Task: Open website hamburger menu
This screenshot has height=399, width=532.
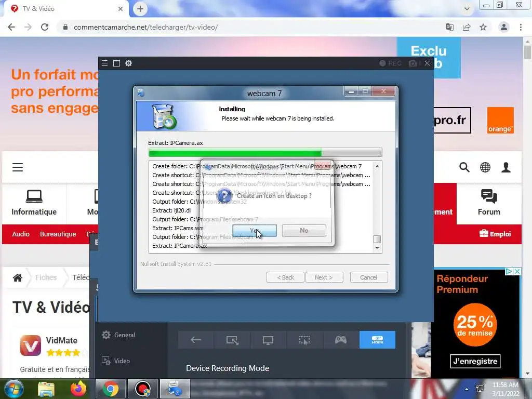Action: [x=18, y=167]
